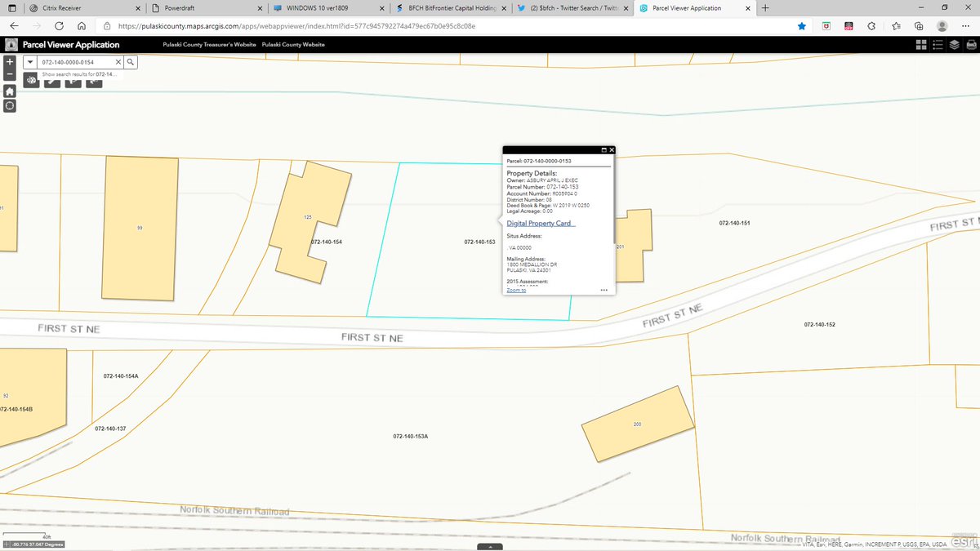Close the Parcel Viewer Application tab
The image size is (980, 551).
746,8
